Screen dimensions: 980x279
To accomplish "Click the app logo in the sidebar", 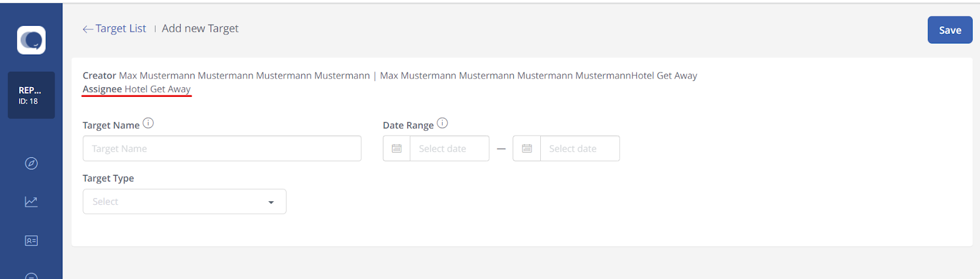I will [31, 40].
